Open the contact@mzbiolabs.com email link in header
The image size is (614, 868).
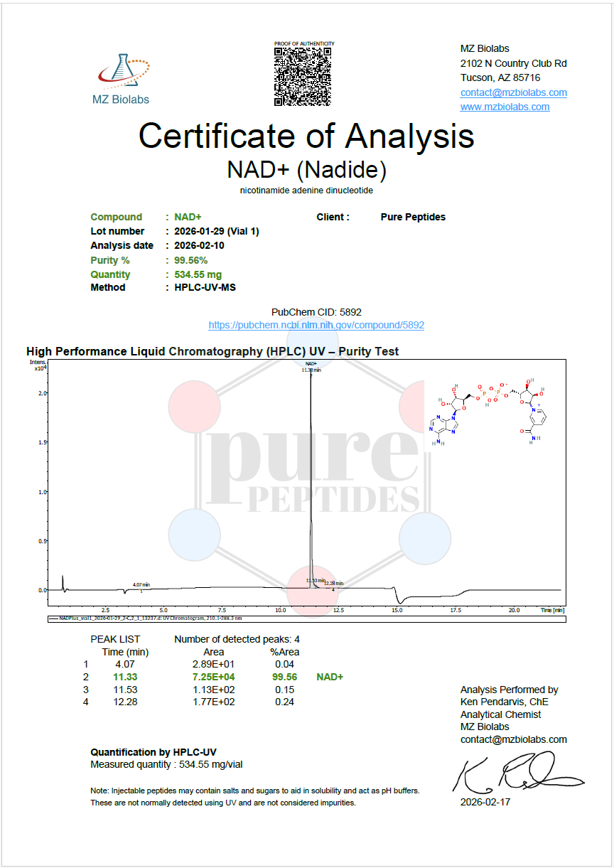pyautogui.click(x=513, y=92)
